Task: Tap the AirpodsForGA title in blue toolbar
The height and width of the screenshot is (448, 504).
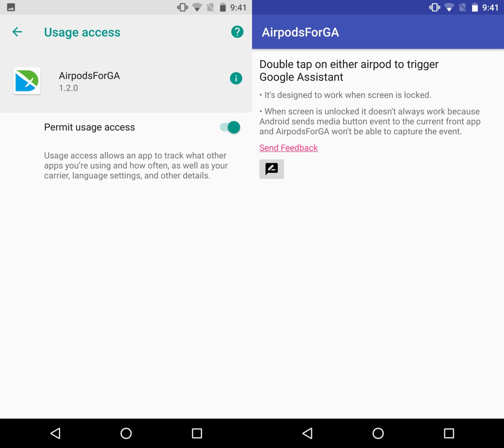Action: click(x=300, y=32)
